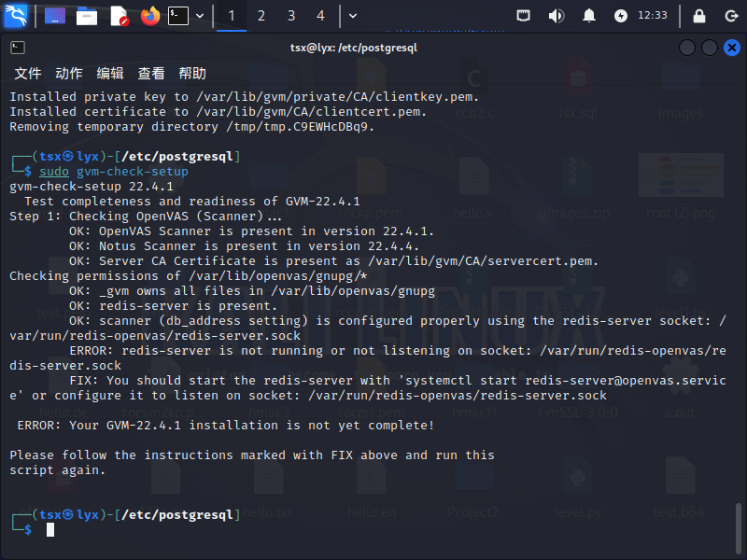Image resolution: width=747 pixels, height=560 pixels.
Task: Click the terminal title tsx@lyx: /etc/postgresql
Action: click(x=354, y=48)
